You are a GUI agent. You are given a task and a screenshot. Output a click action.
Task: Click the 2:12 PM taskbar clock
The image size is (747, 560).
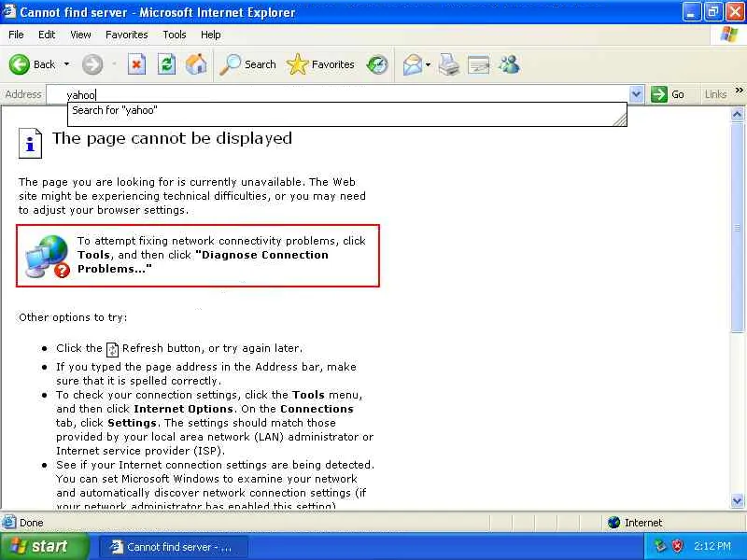pos(712,546)
